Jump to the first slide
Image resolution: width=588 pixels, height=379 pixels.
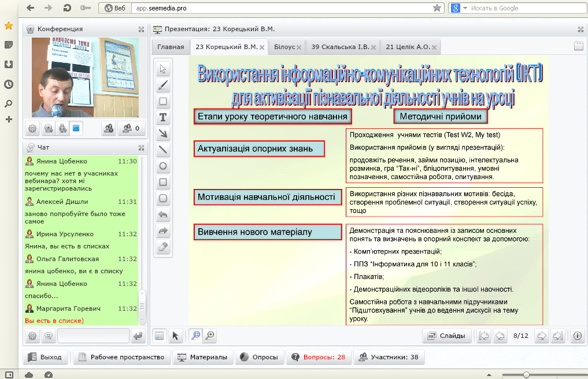tap(484, 336)
